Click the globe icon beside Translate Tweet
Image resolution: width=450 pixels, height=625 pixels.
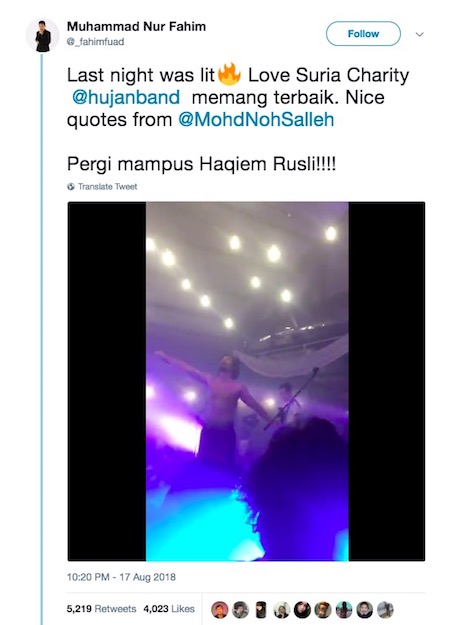[x=71, y=187]
